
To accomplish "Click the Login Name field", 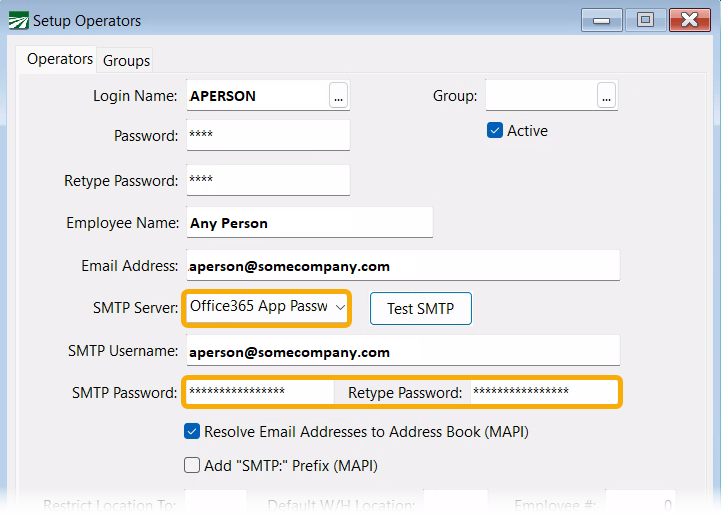I will click(x=257, y=96).
